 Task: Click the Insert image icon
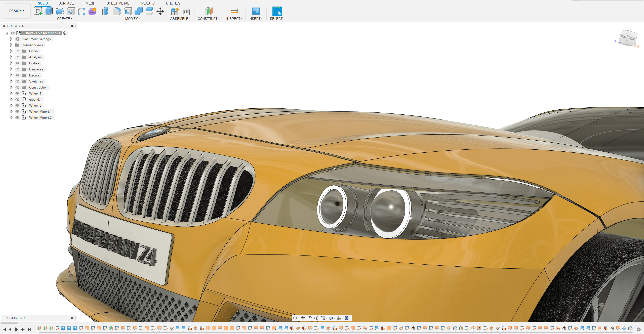256,11
